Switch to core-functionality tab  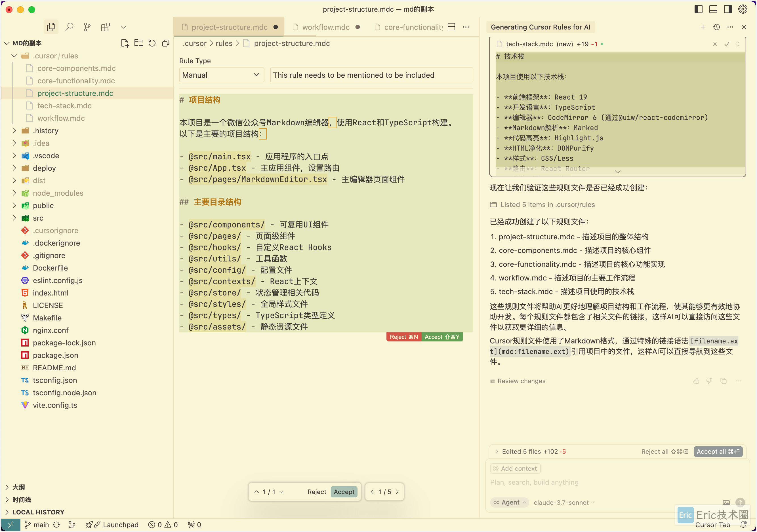(x=408, y=27)
